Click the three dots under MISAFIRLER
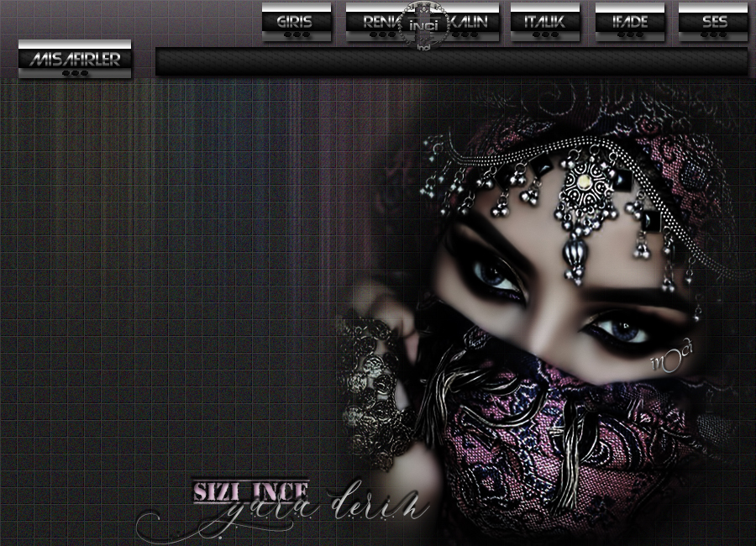This screenshot has height=546, width=756. [75, 73]
